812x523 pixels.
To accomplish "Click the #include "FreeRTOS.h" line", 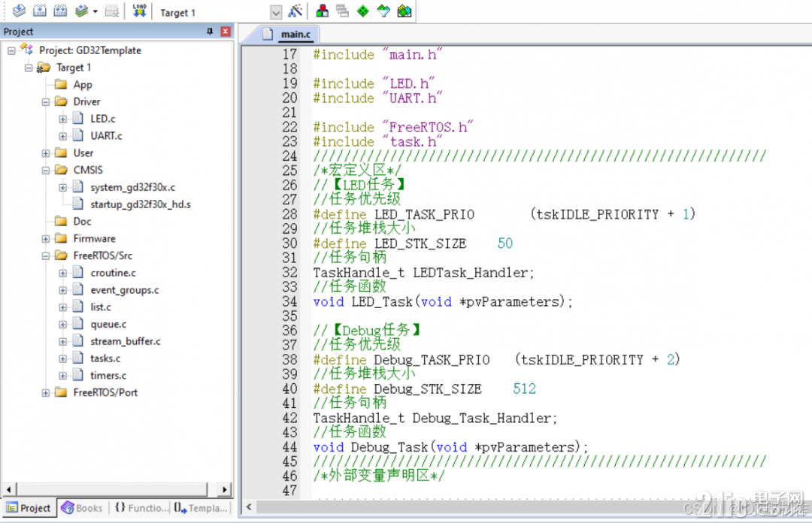I will tap(393, 128).
